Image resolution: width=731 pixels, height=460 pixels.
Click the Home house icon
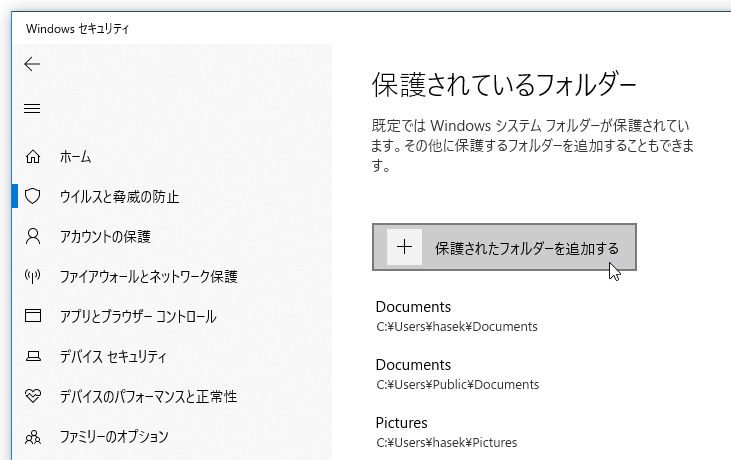click(x=33, y=157)
